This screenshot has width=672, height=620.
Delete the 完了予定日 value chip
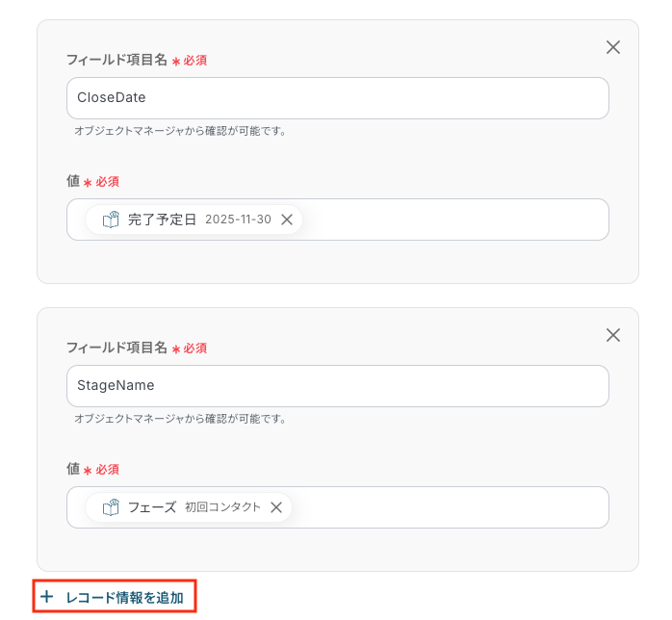coord(287,220)
